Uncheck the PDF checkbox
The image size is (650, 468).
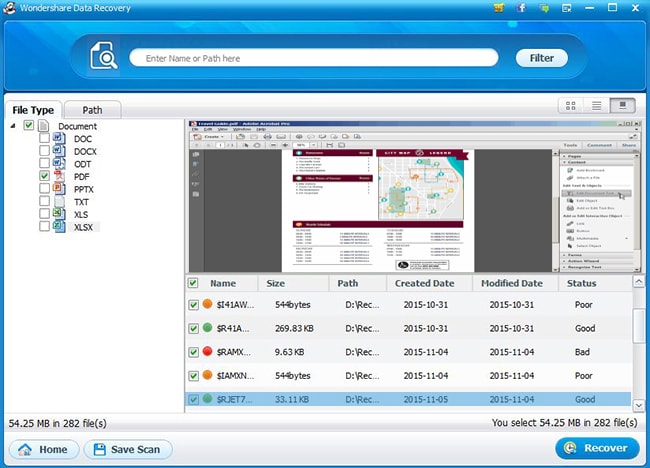[x=44, y=176]
